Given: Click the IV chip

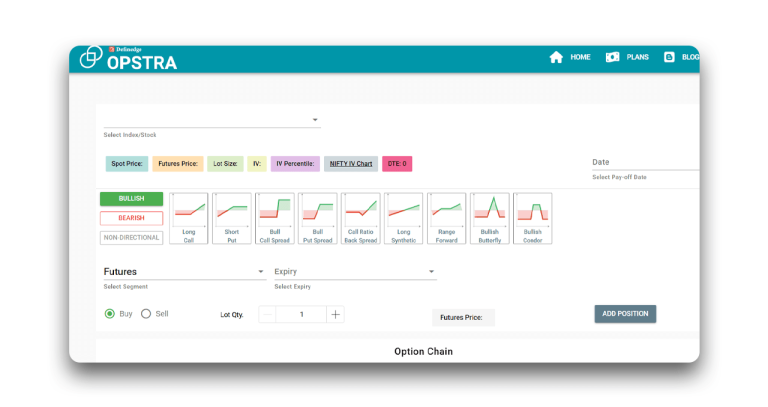Looking at the screenshot, I should (257, 164).
